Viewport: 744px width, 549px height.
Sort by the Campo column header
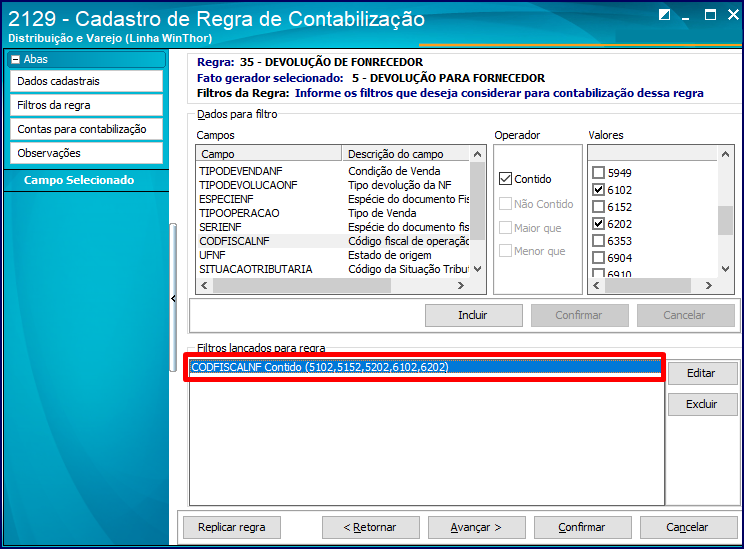pyautogui.click(x=269, y=154)
